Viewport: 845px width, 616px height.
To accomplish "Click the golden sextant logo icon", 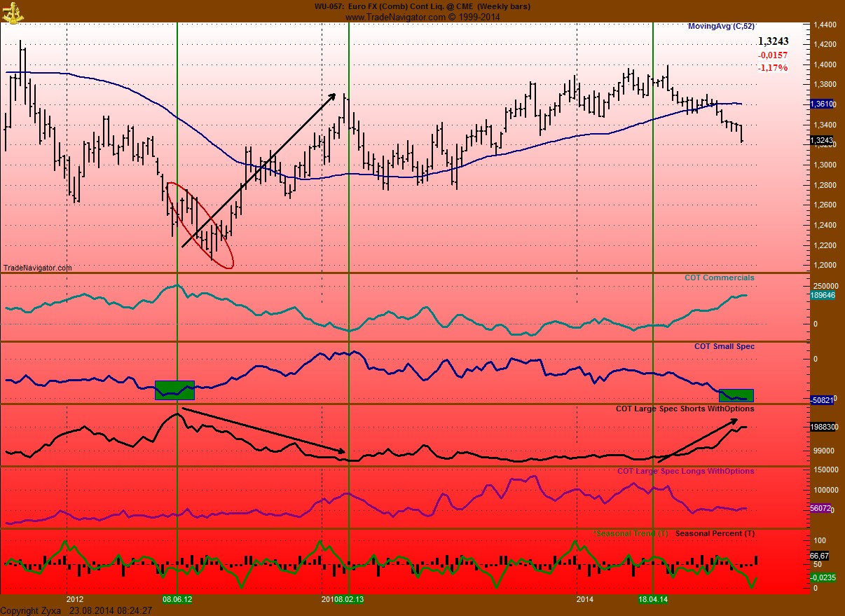I will 12,11.
